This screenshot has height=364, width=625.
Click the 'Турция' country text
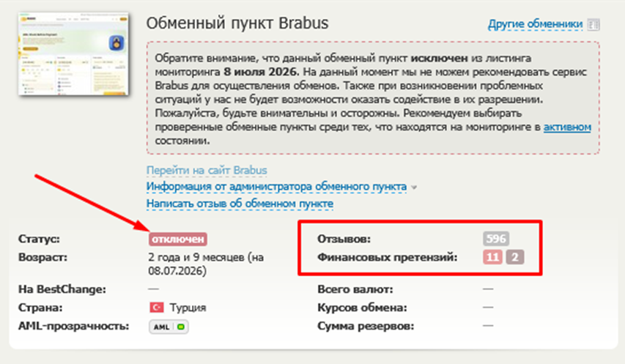click(x=188, y=308)
